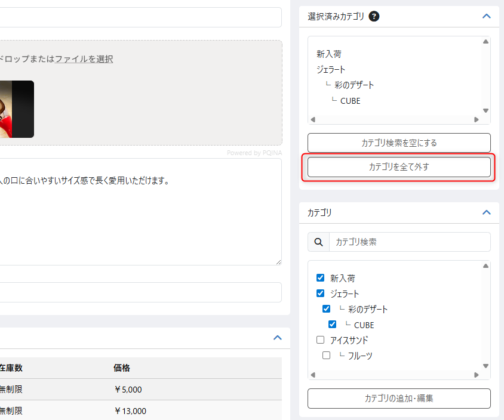Screen dimensions: 504x420
Task: Click the uploaded product image thumbnail
Action: click(17, 109)
